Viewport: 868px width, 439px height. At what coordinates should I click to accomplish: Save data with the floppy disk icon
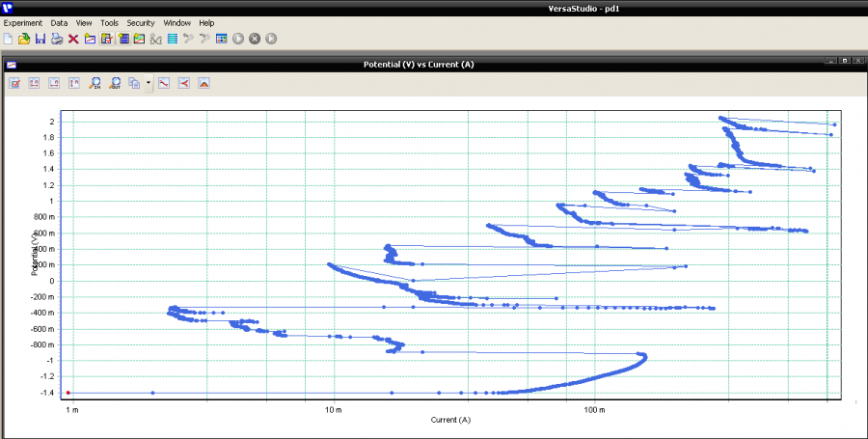(41, 39)
